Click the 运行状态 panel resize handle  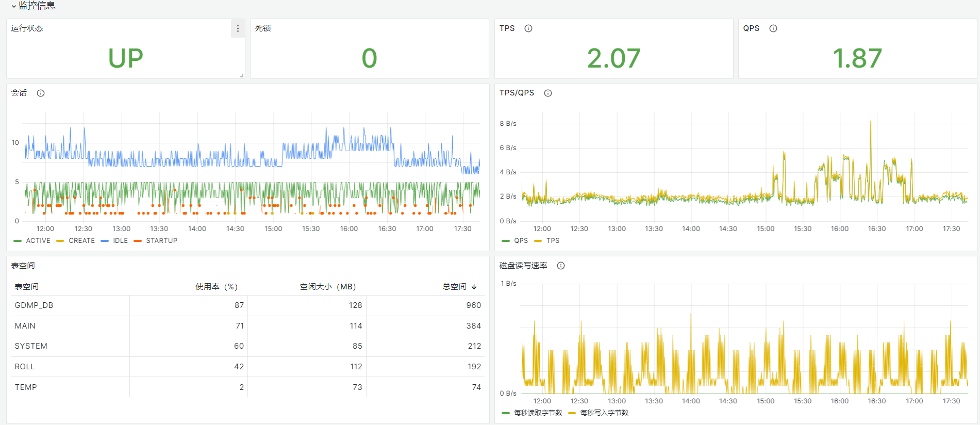point(241,75)
